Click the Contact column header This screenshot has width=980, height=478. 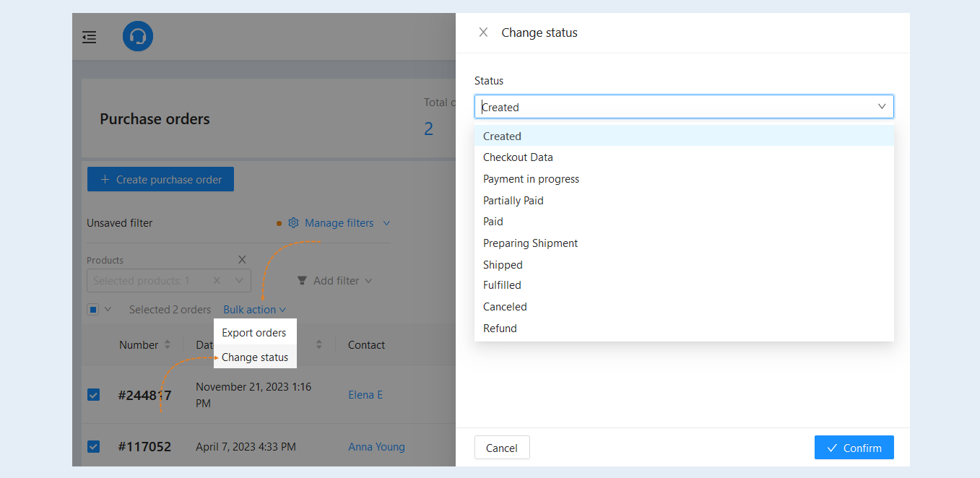[x=367, y=345]
